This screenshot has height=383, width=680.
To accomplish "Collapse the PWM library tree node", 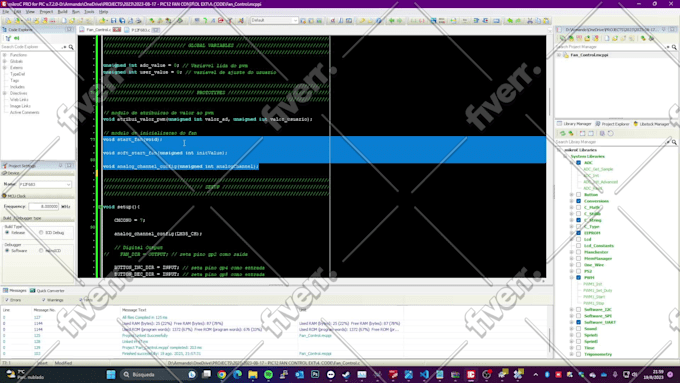I will tap(572, 278).
